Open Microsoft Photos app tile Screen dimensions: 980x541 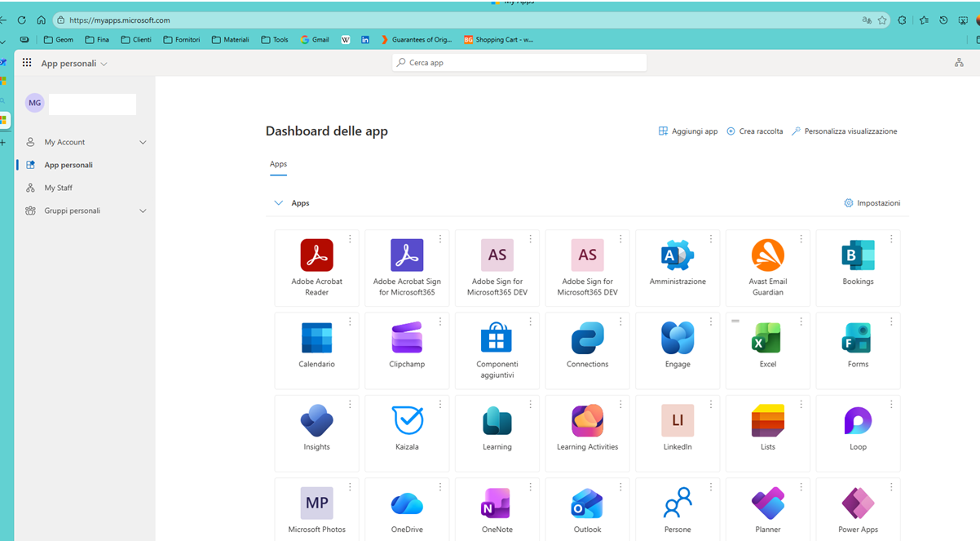click(x=316, y=510)
